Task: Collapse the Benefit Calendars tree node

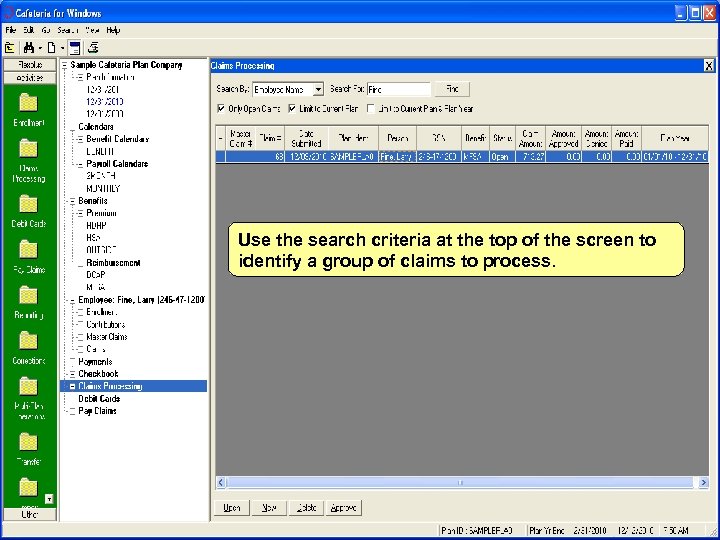Action: (x=81, y=139)
